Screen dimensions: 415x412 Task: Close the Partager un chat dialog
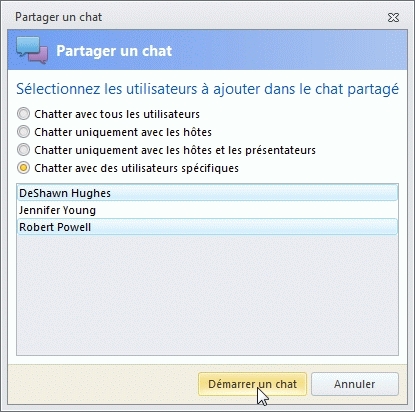coord(393,17)
